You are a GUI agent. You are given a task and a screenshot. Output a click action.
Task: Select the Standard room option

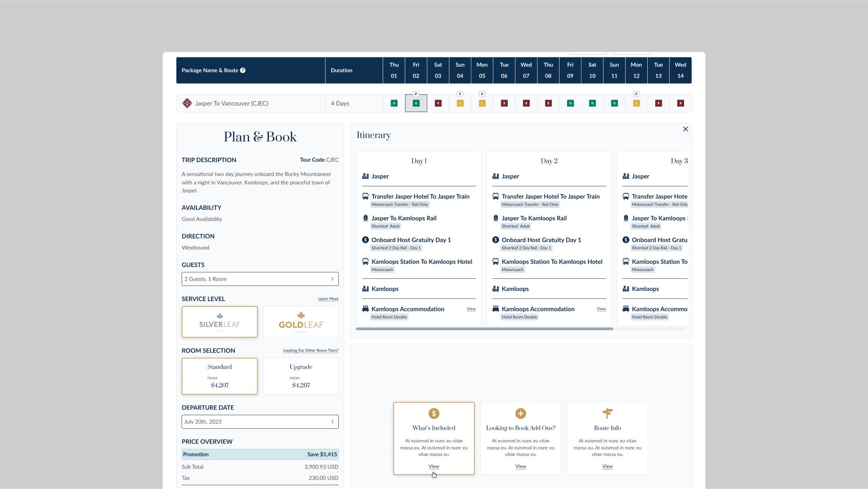point(219,376)
